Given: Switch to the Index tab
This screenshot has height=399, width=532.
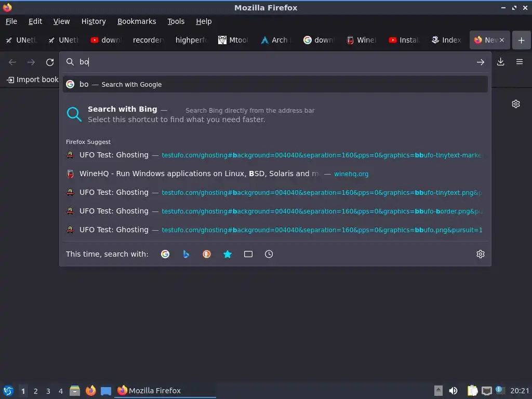Looking at the screenshot, I should pyautogui.click(x=447, y=40).
